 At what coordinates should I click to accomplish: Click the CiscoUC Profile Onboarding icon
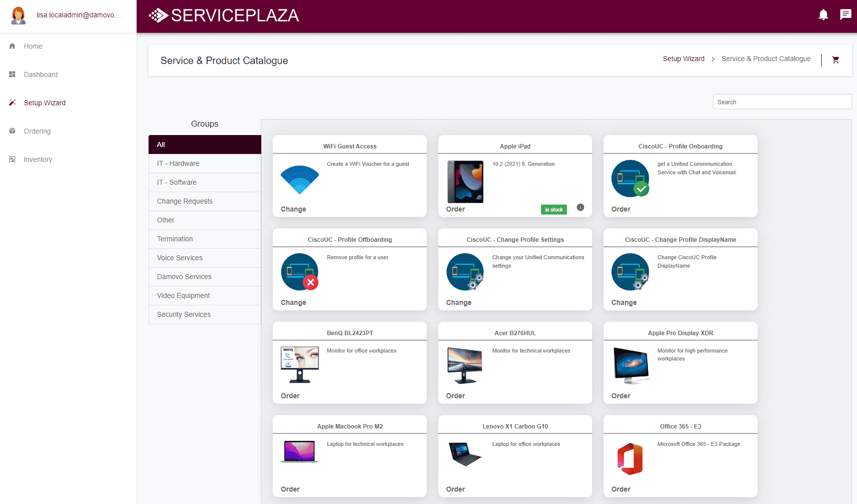point(630,179)
